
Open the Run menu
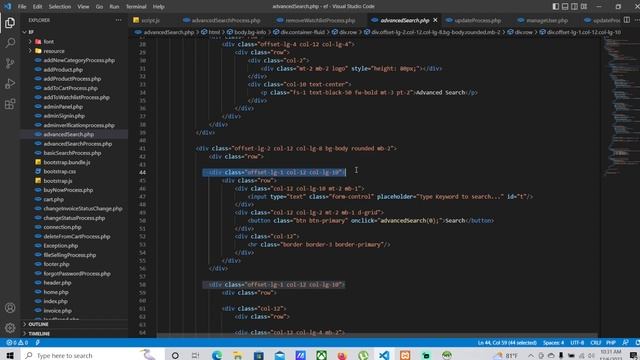click(114, 7)
